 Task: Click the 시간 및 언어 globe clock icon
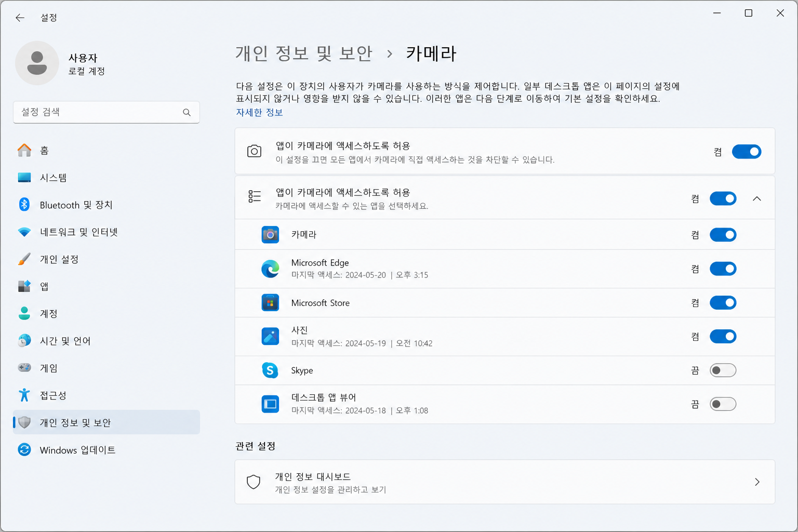(x=24, y=341)
